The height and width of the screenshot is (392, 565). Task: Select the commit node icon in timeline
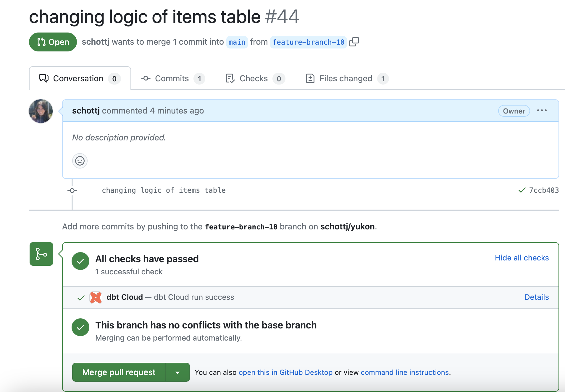pyautogui.click(x=72, y=190)
